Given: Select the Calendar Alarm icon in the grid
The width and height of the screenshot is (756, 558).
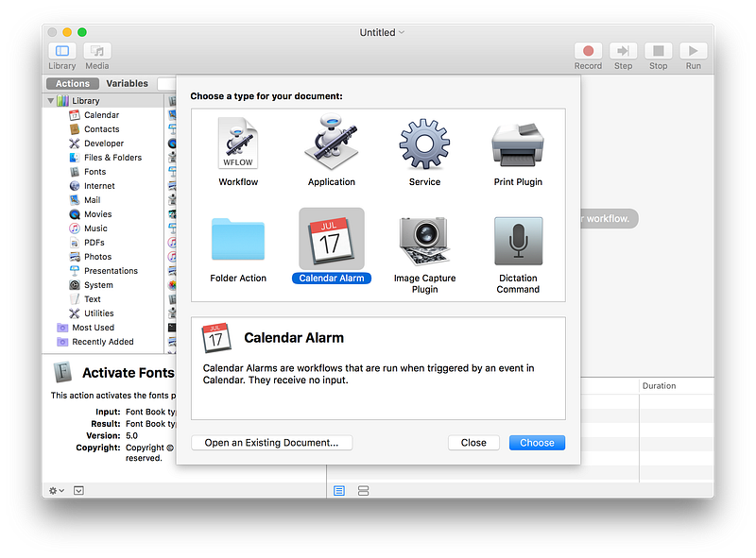Looking at the screenshot, I should tap(332, 239).
